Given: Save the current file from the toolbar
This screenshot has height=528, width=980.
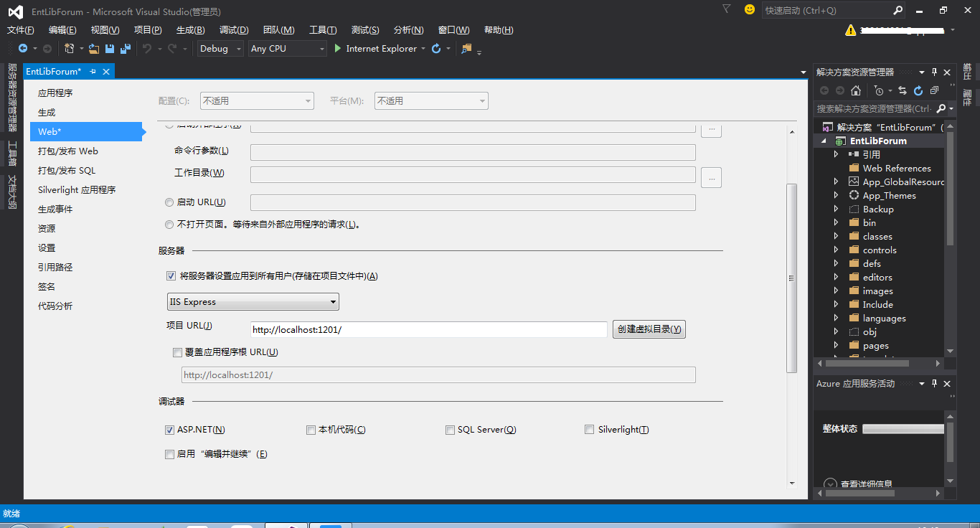Looking at the screenshot, I should point(110,48).
